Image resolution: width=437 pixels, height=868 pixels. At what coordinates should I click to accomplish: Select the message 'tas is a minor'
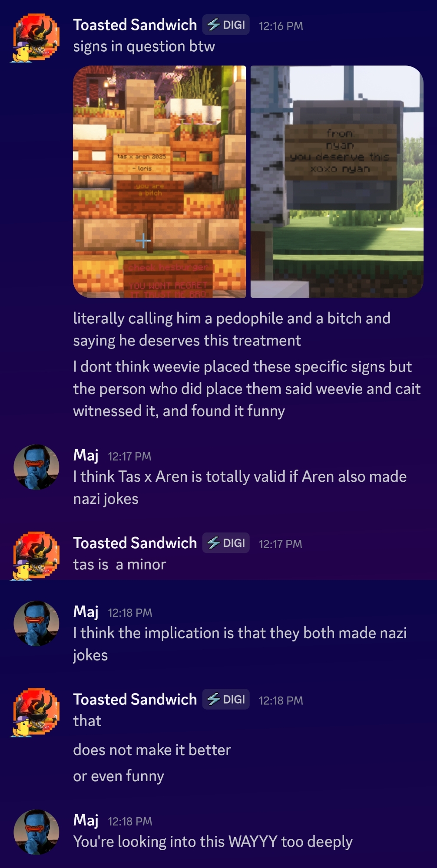(119, 565)
